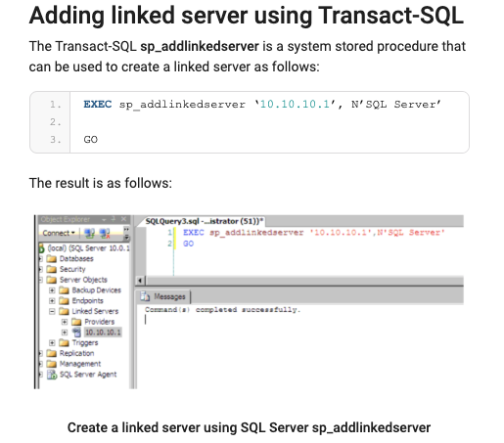This screenshot has height=443, width=504.
Task: Collapse the Linked Servers node
Action: [x=52, y=311]
